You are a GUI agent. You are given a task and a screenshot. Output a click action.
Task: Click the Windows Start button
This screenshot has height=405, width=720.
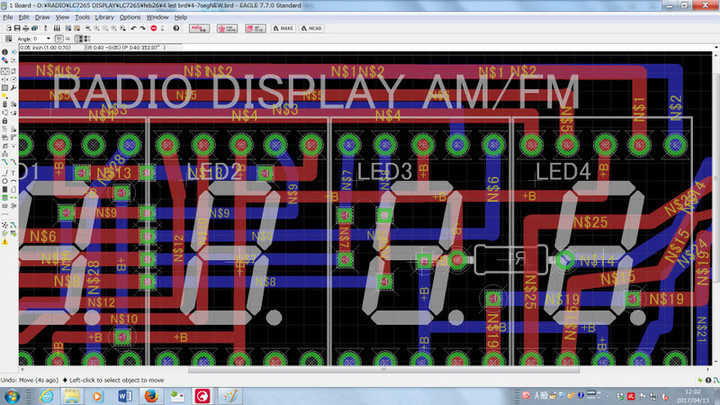[x=12, y=396]
